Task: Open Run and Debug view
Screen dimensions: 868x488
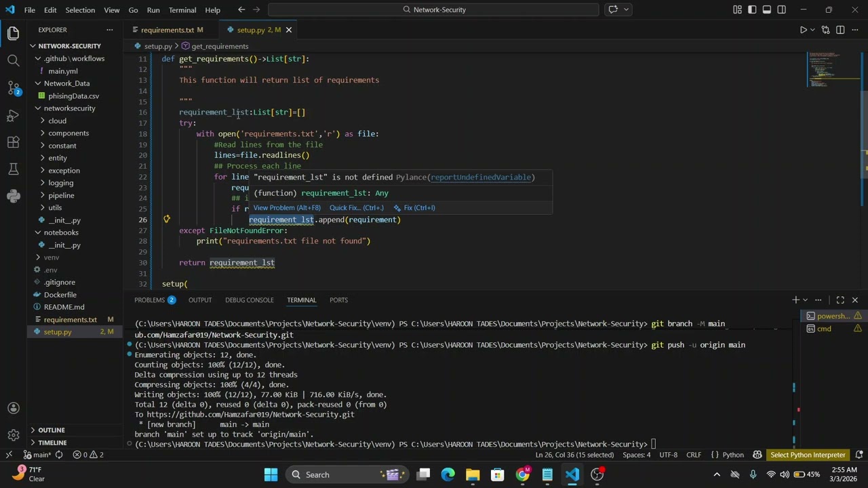Action: click(x=13, y=115)
